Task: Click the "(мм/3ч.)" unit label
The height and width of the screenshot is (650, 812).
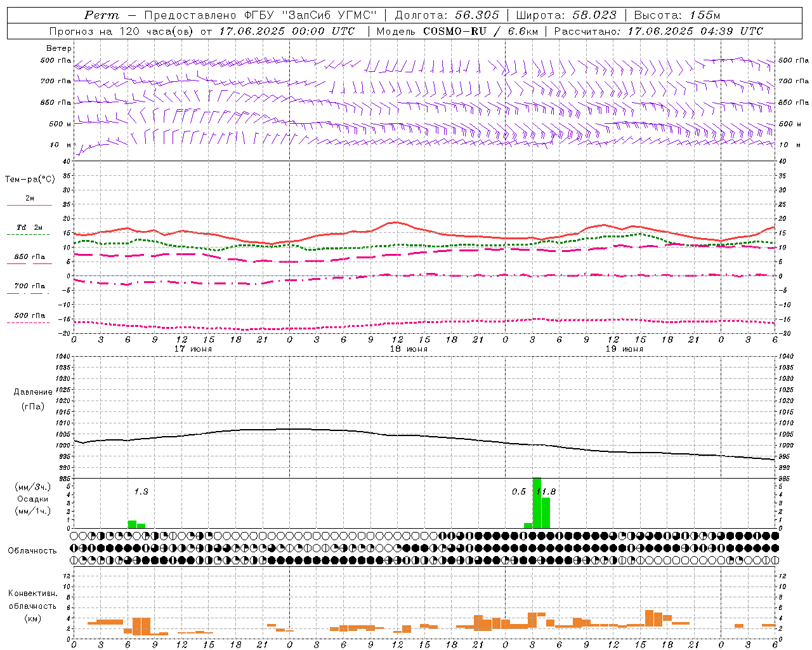Action: click(x=33, y=487)
